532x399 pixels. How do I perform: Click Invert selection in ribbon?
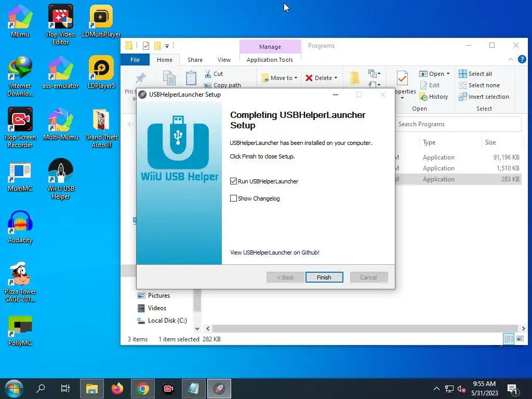[x=484, y=97]
